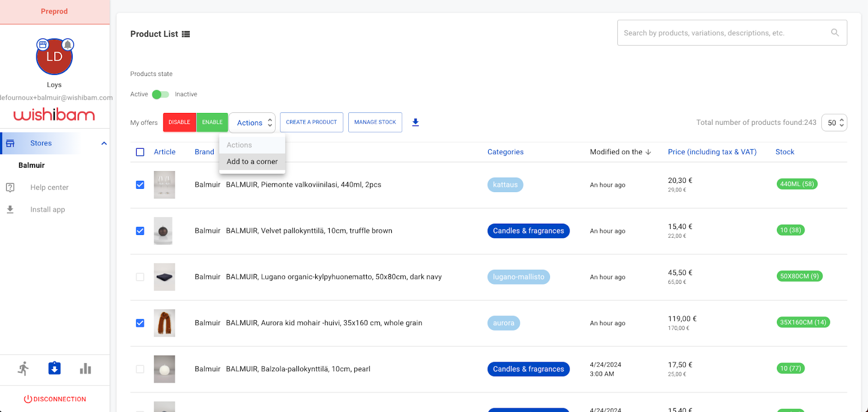Check the Lugano organic-kylpyhuonematto row
Image resolution: width=868 pixels, height=412 pixels.
(x=140, y=277)
